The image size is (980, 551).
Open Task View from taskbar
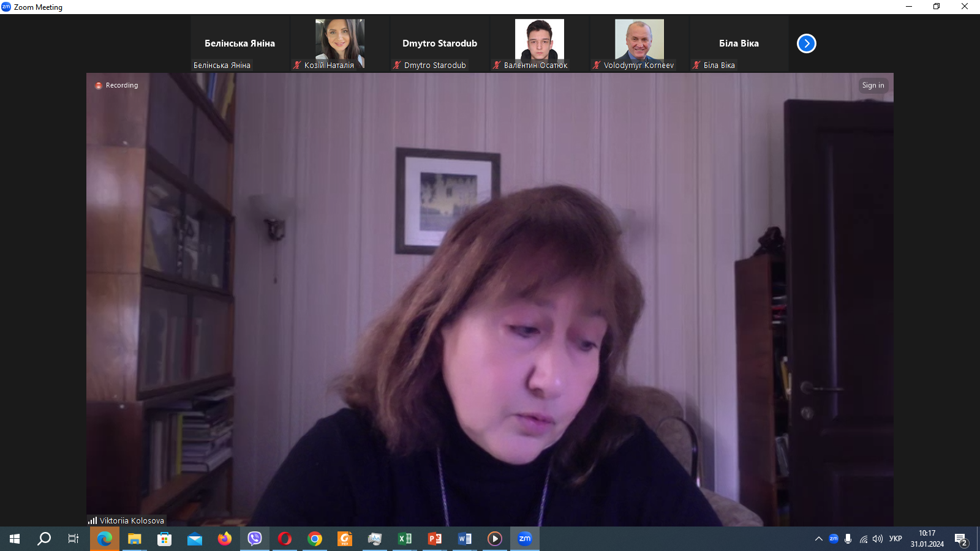click(73, 539)
